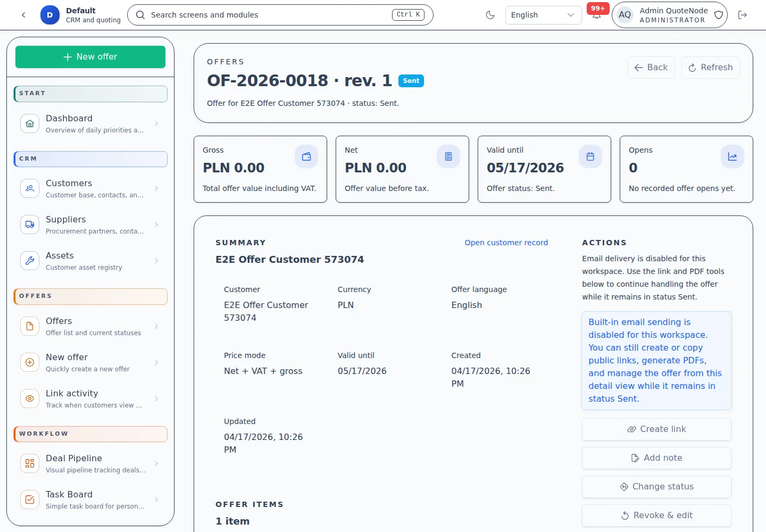The image size is (766, 532).
Task: Click the OFFERS sidebar section header
Action: [x=90, y=296]
